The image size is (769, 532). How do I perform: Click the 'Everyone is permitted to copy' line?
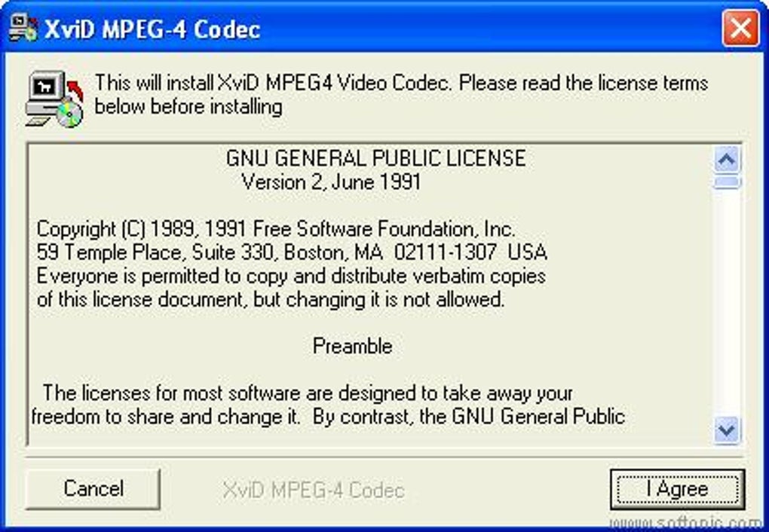point(291,276)
